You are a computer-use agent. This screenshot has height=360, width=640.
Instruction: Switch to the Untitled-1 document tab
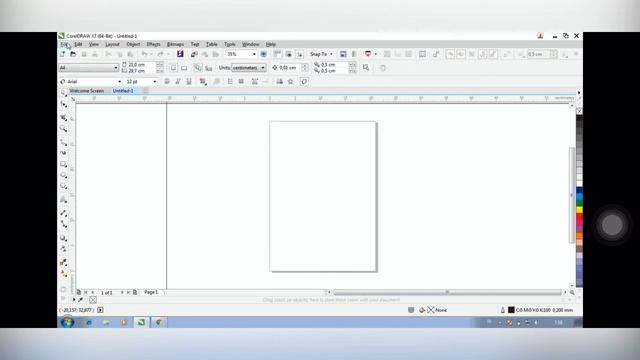123,91
